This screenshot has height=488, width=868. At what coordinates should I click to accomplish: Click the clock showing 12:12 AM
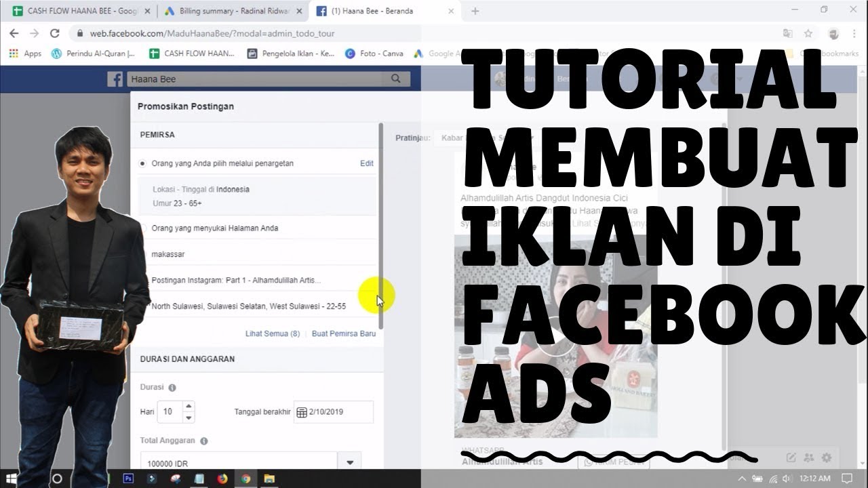pyautogui.click(x=815, y=479)
